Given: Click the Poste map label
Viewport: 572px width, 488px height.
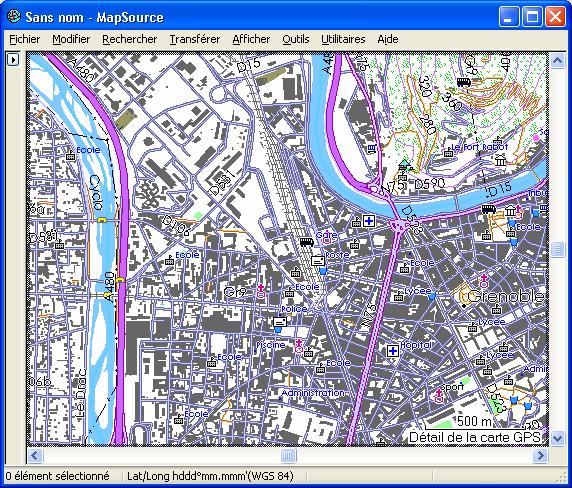Looking at the screenshot, I should (337, 255).
